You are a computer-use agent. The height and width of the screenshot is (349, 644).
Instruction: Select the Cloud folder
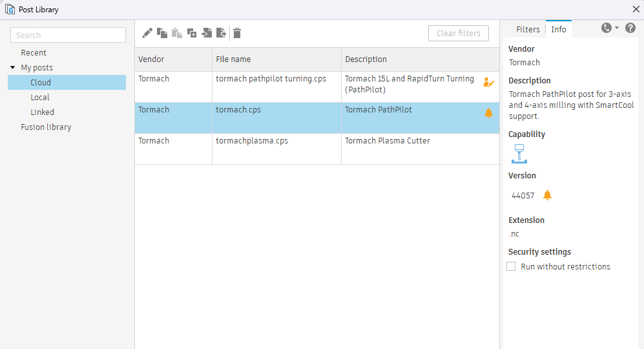click(x=67, y=82)
